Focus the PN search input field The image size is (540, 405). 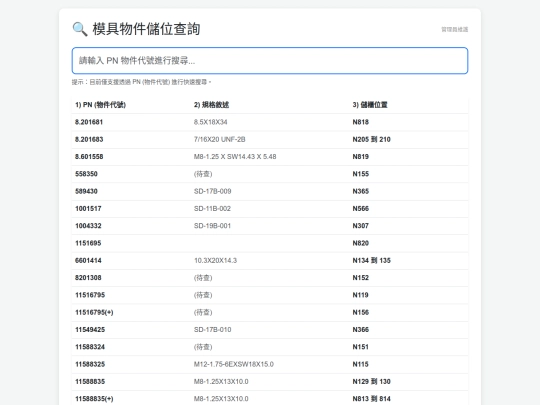click(270, 61)
